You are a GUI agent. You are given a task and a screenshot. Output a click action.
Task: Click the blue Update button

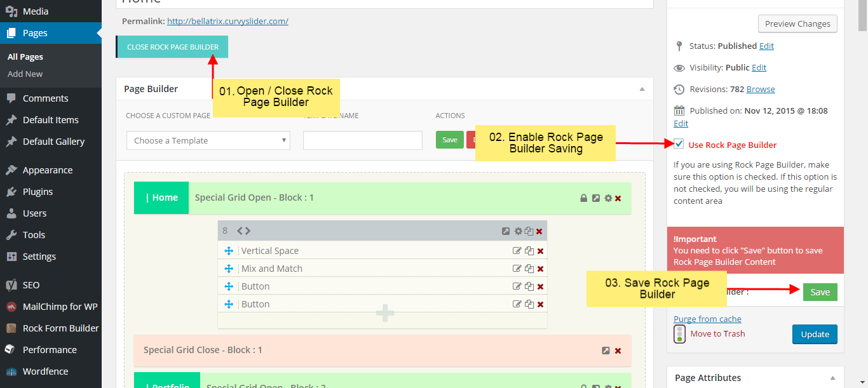(815, 334)
